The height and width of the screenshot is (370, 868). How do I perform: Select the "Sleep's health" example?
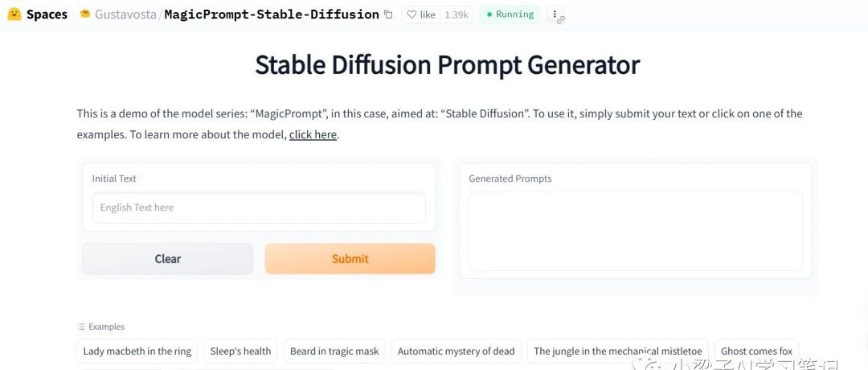pos(240,351)
